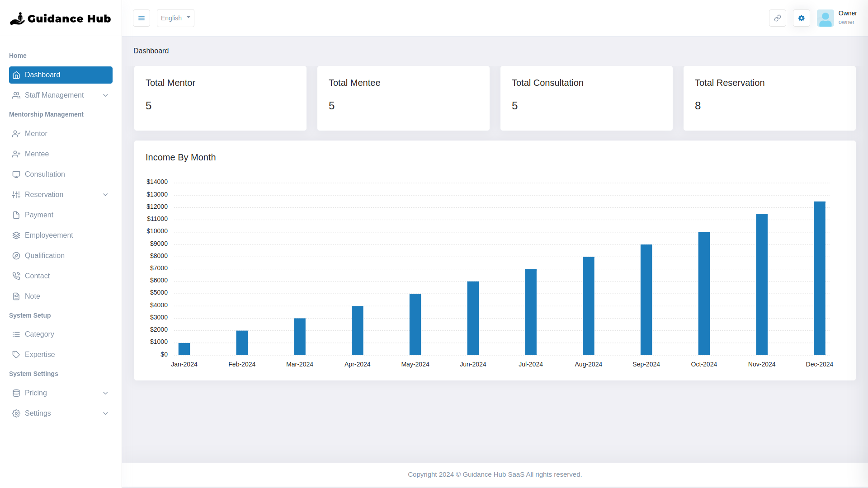
Task: Click the Guidance Hub logo
Action: tap(60, 18)
